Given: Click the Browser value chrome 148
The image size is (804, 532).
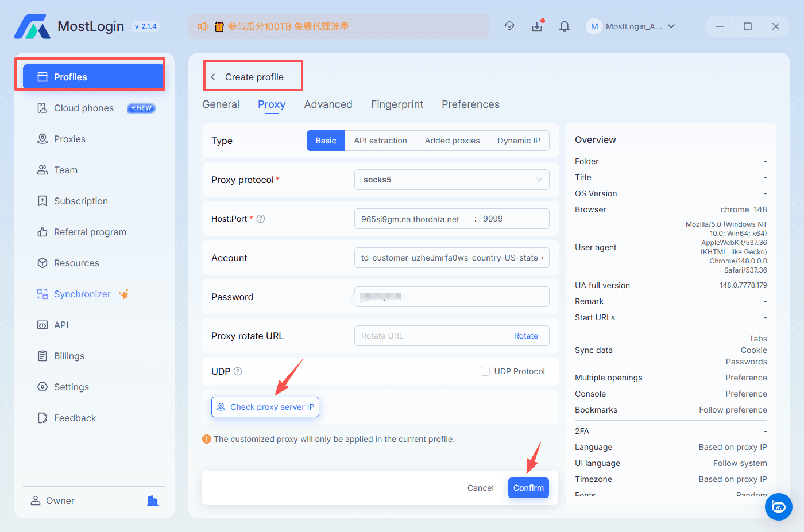Looking at the screenshot, I should [744, 209].
